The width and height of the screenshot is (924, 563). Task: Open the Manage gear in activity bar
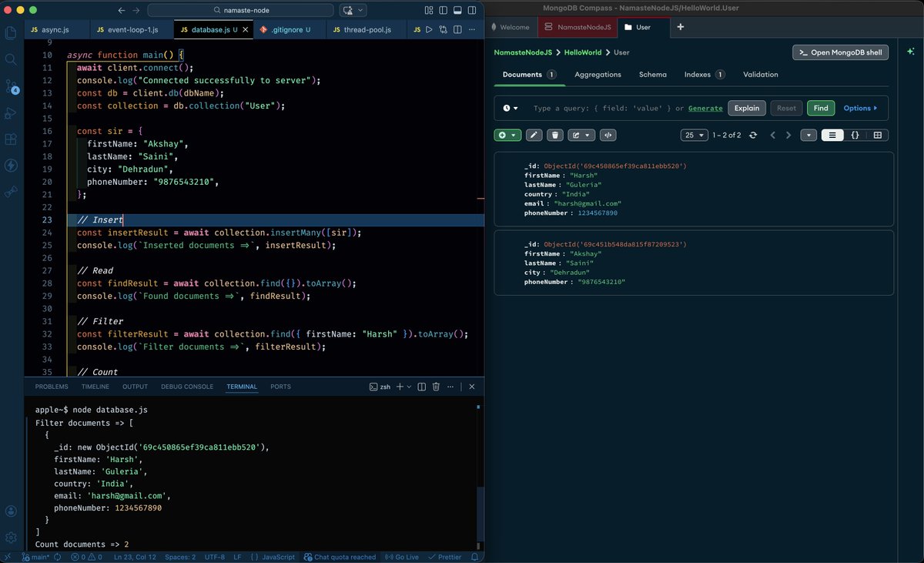coord(11,537)
